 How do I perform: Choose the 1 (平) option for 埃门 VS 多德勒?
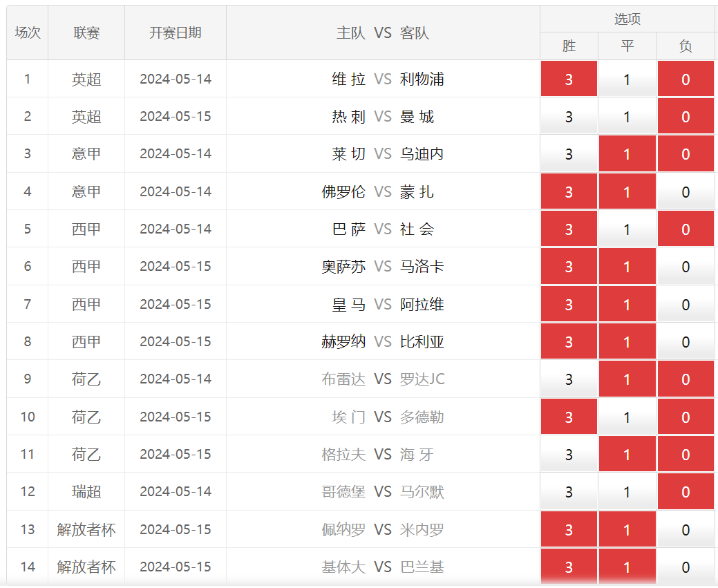point(627,417)
